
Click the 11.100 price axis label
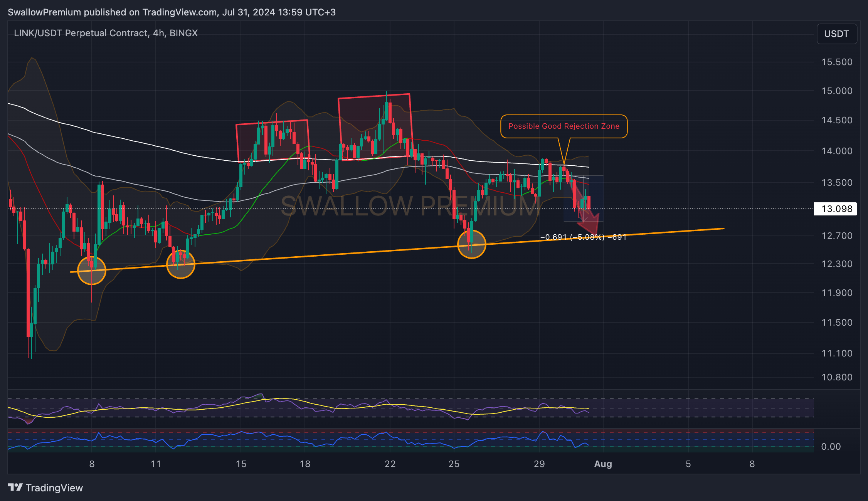tap(837, 353)
